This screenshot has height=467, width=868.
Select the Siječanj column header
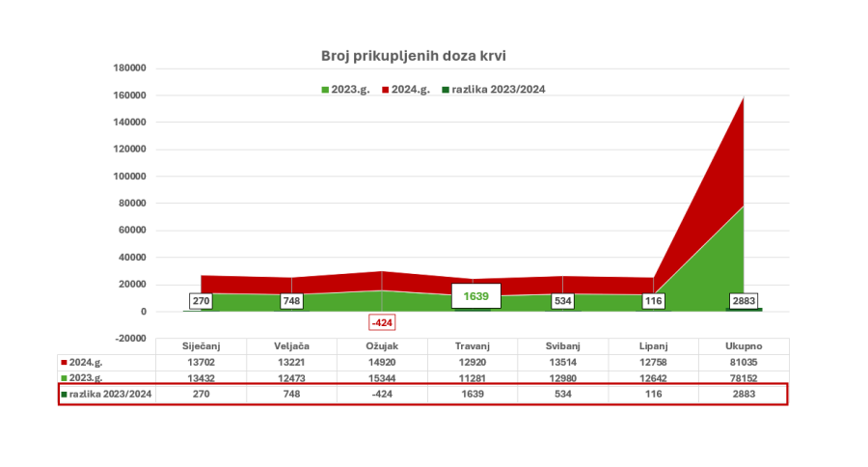(201, 346)
